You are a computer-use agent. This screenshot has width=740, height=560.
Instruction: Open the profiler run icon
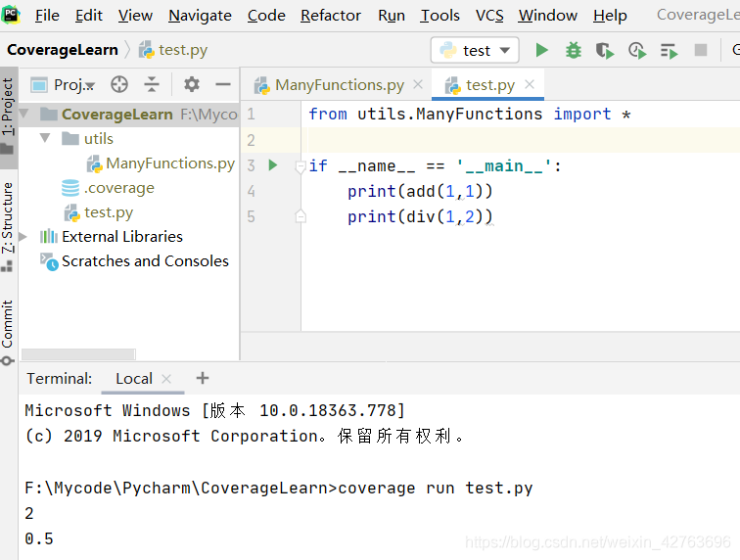pos(637,50)
